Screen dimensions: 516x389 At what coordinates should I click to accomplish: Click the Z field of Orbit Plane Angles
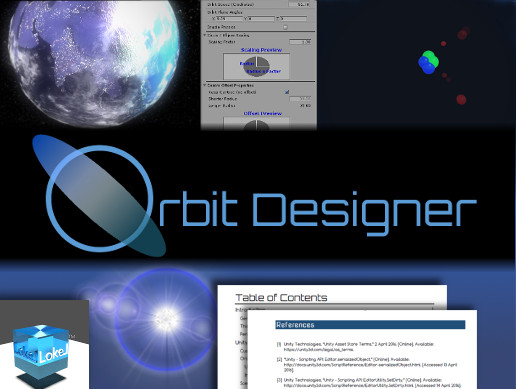point(292,19)
